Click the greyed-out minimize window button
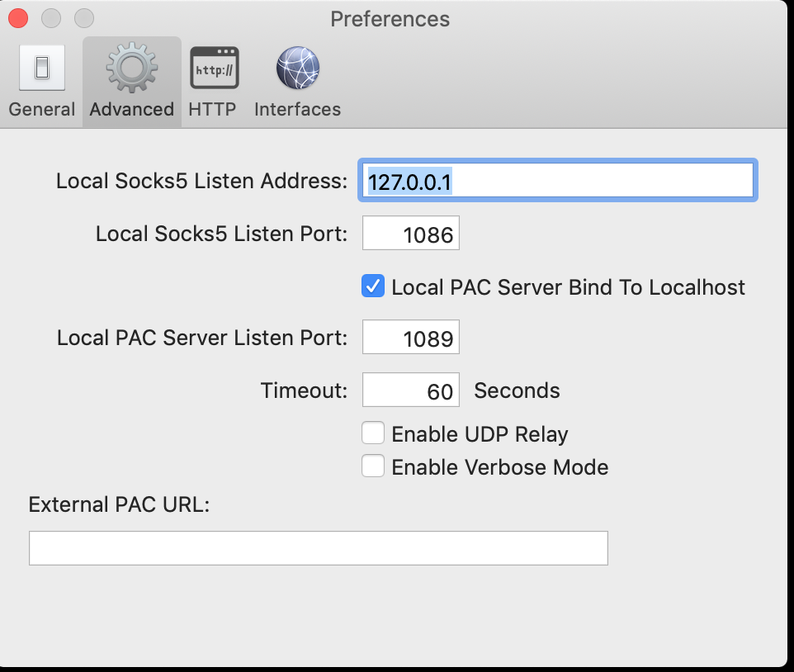Image resolution: width=794 pixels, height=672 pixels. pos(50,18)
